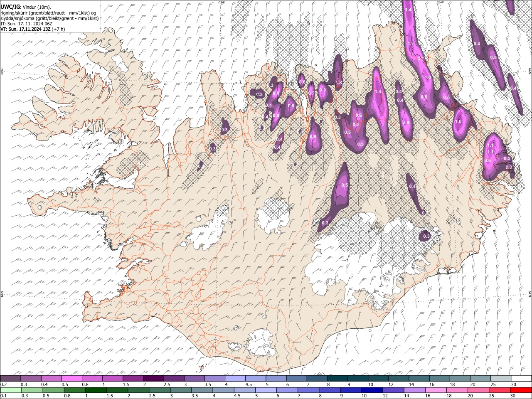This screenshot has width=532, height=399.
Task: Select the white 30 swatch in upper scale
Action: [x=521, y=379]
